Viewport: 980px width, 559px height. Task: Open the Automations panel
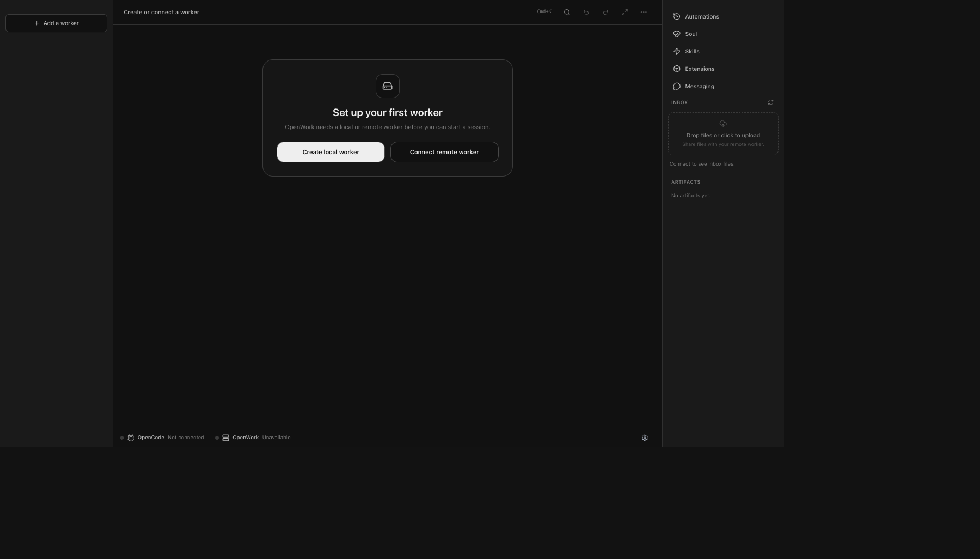point(701,16)
